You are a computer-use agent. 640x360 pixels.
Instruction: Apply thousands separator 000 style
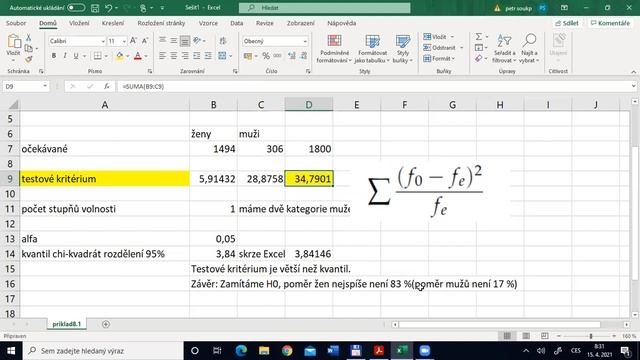(278, 56)
